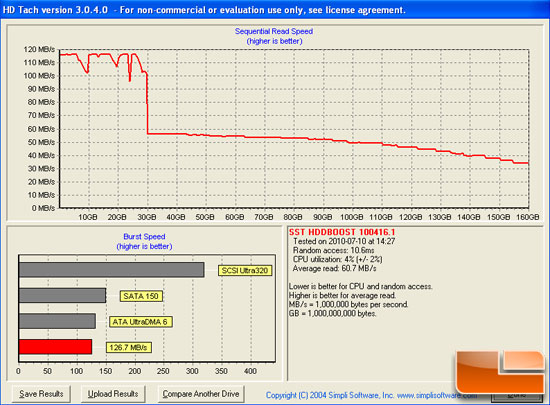This screenshot has width=550, height=405.
Task: Click the 80GB axis label
Action: tap(293, 217)
